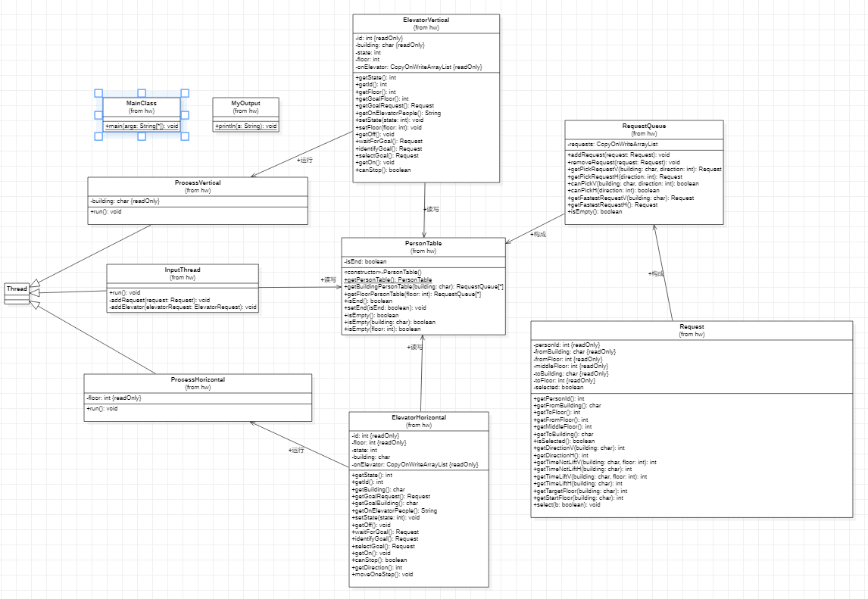Select the +运行 label near ProcessVertical
Viewport: 868px width, 599px height.
[305, 161]
